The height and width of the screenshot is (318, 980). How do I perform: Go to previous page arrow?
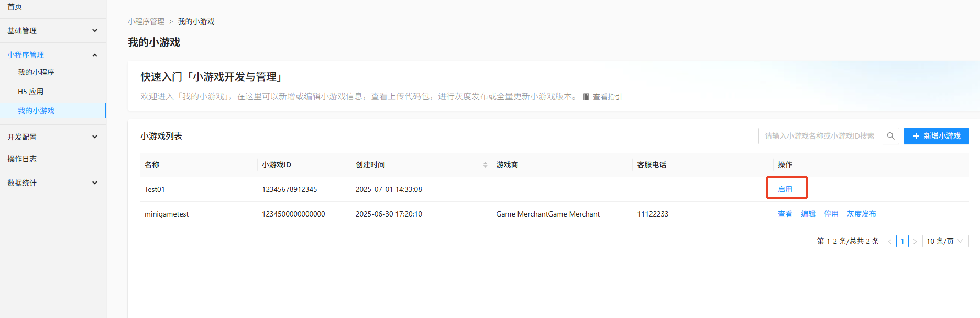[889, 242]
